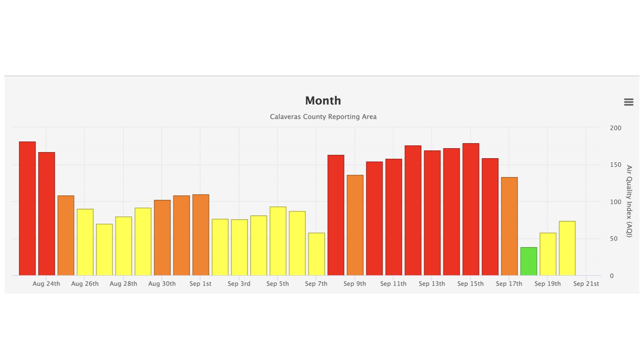Click the red bar for Sep 12th
Image resolution: width=644 pixels, height=362 pixels.
tap(413, 210)
